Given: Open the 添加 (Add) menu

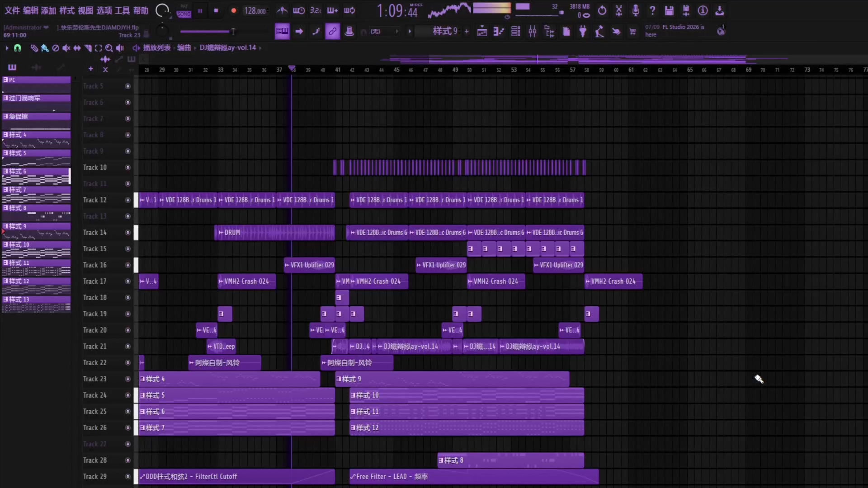Looking at the screenshot, I should [48, 10].
